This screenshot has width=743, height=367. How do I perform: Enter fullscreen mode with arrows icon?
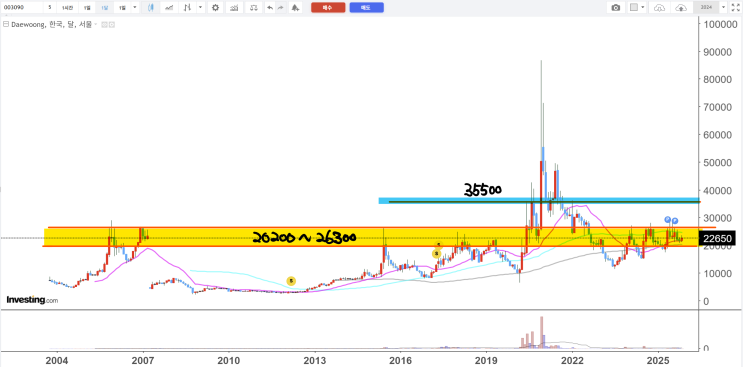pos(736,8)
